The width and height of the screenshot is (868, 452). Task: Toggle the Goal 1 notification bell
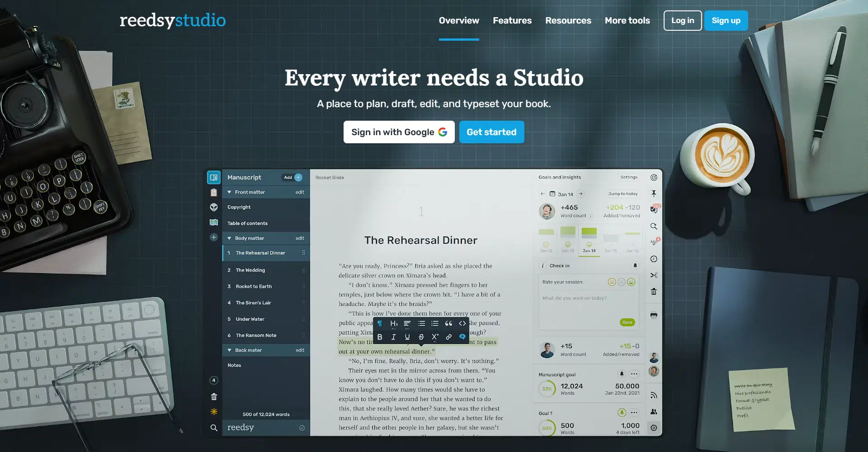tap(622, 413)
